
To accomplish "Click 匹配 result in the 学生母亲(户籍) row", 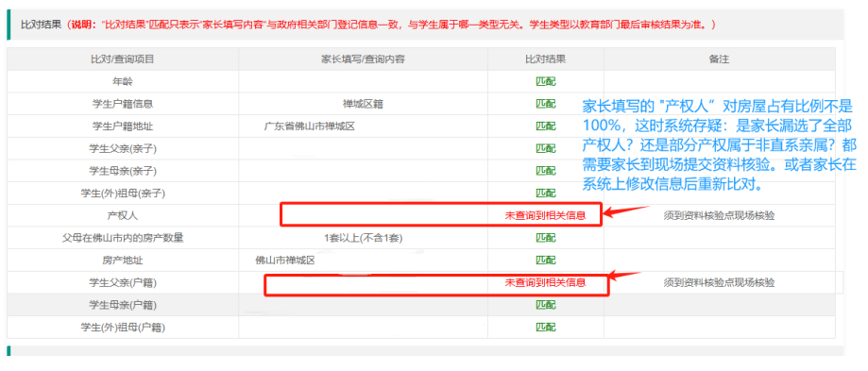I will [545, 305].
